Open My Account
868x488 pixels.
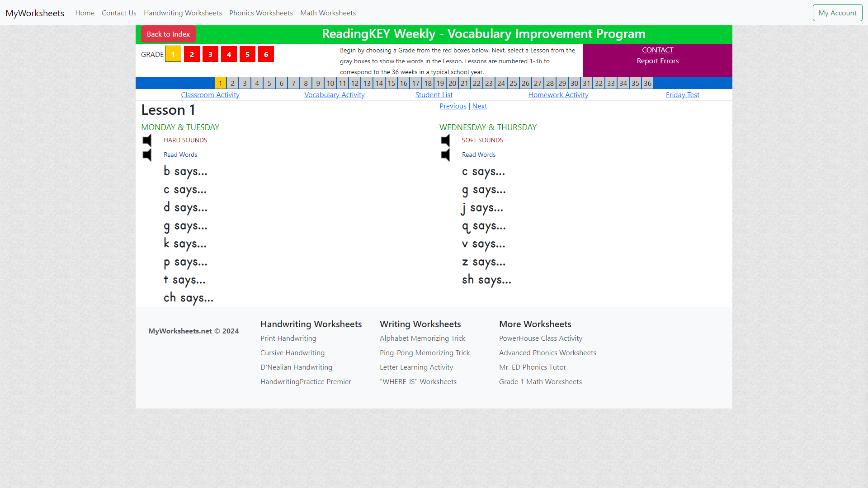coord(837,13)
